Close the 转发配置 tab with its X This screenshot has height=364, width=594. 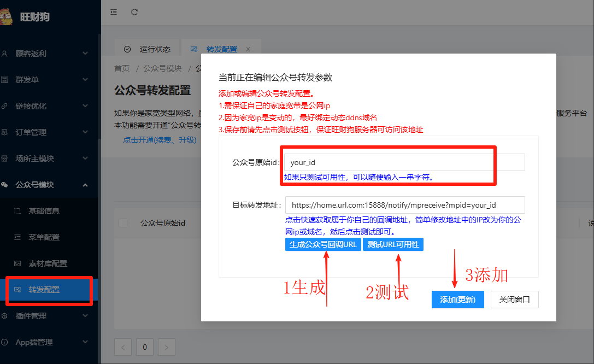[x=248, y=49]
